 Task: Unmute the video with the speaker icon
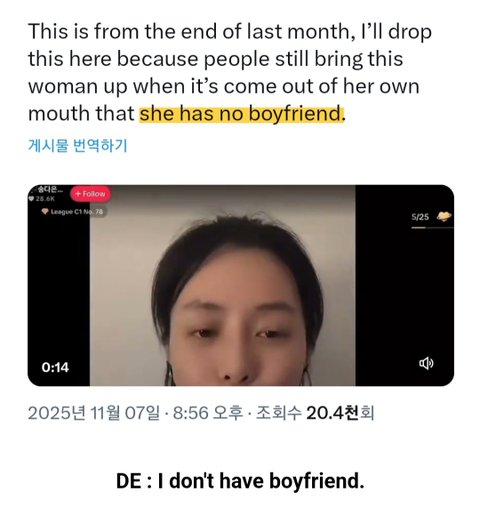[426, 363]
